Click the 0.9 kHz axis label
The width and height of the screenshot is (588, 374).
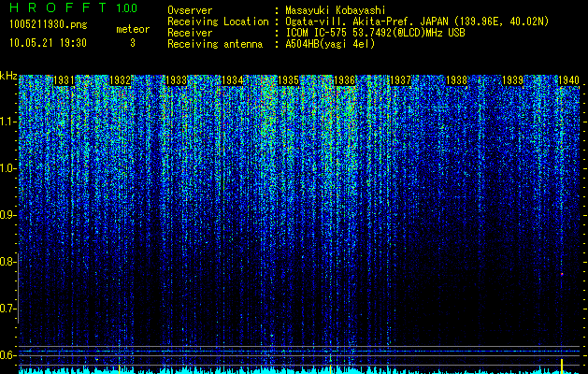click(x=7, y=215)
